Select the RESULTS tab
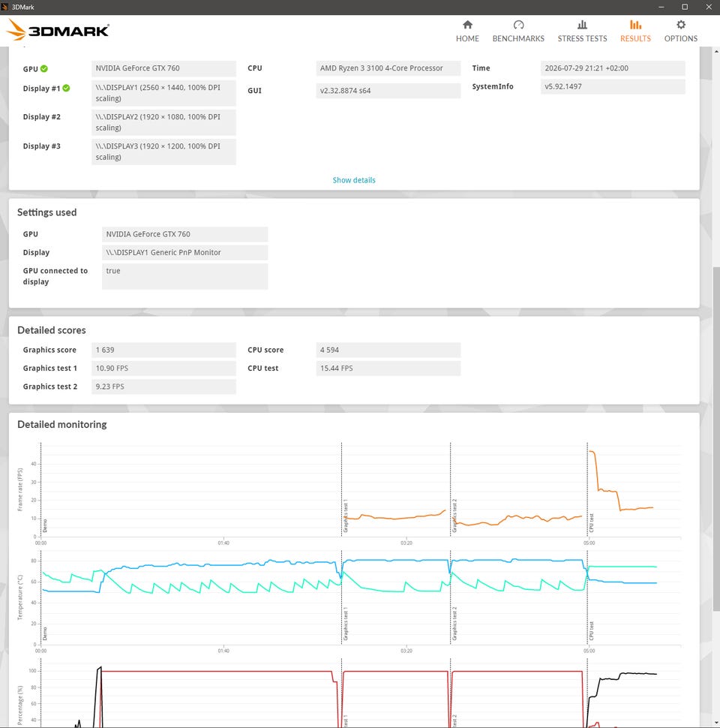720x728 pixels. tap(635, 31)
